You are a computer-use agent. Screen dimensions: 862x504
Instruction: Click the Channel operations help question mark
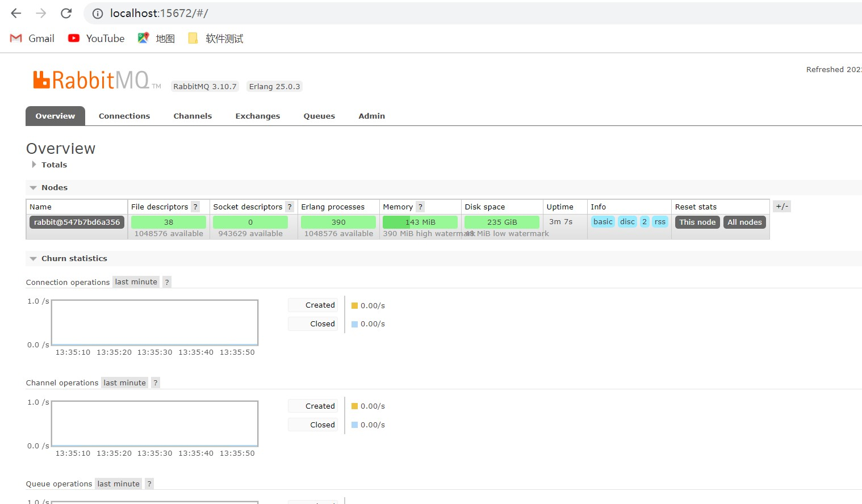[156, 383]
